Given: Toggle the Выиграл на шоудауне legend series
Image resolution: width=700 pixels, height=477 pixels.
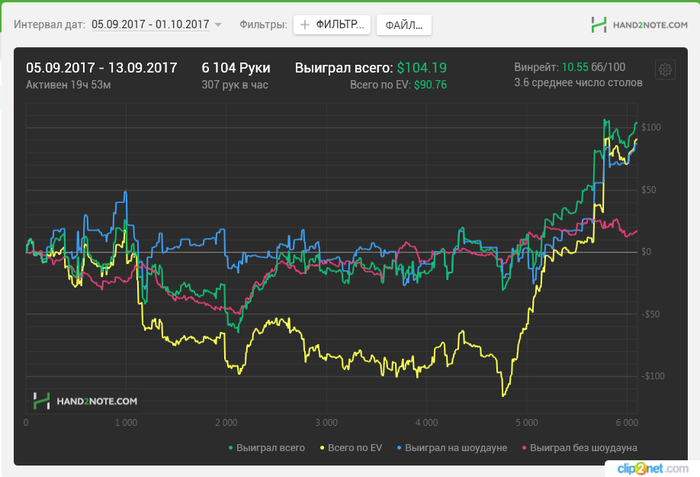Looking at the screenshot, I should (x=452, y=448).
